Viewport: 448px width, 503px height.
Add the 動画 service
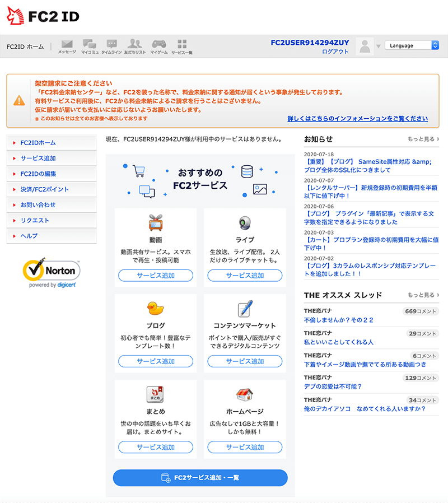tap(156, 276)
